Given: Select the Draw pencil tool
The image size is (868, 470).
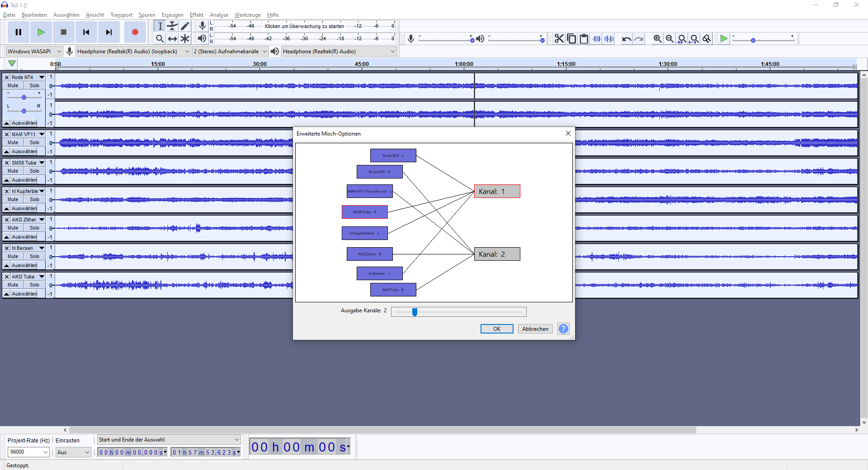Looking at the screenshot, I should click(x=185, y=26).
